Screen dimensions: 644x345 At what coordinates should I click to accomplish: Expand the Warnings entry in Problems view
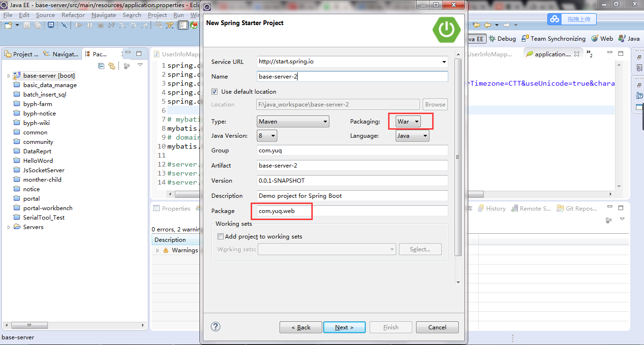(x=158, y=250)
